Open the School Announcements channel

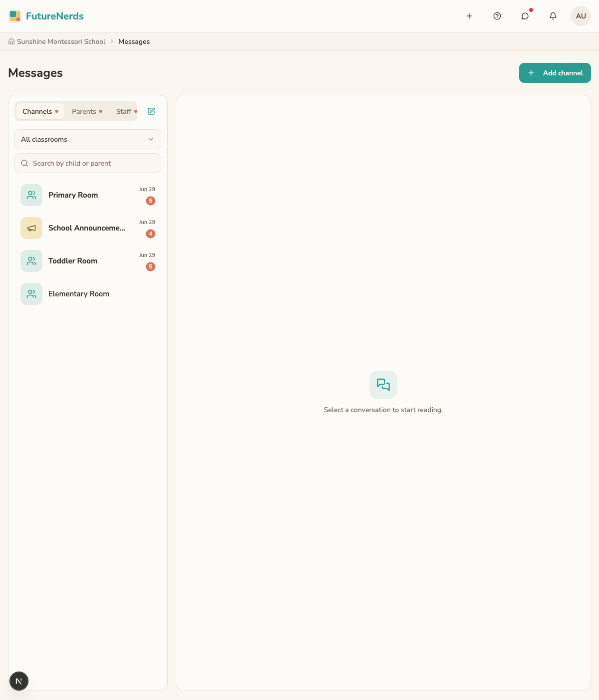click(x=88, y=228)
